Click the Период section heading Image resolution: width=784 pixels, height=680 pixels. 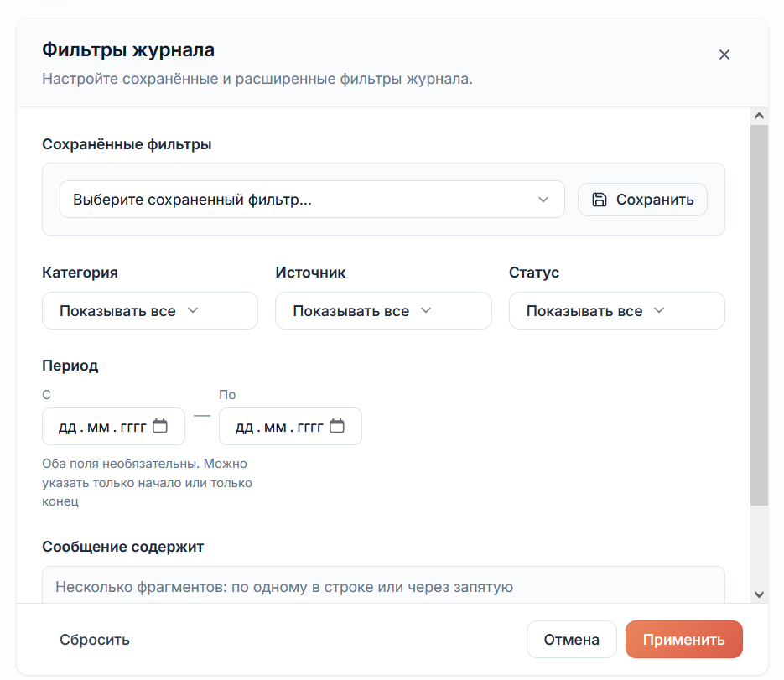click(x=70, y=366)
